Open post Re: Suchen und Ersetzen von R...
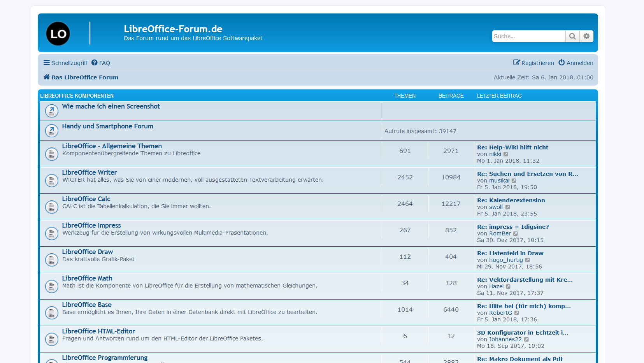Screen dimensions: 644x363 [x=528, y=174]
